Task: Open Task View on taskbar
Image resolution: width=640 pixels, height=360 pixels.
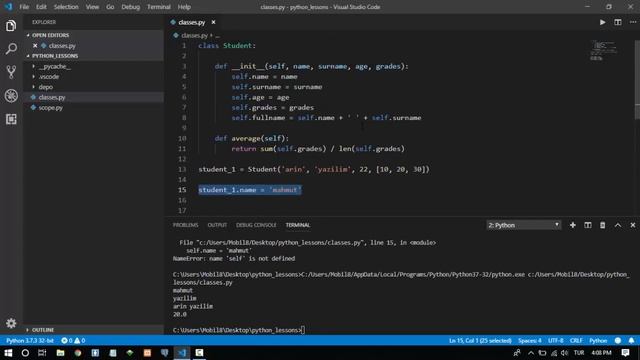Action: coord(42,353)
